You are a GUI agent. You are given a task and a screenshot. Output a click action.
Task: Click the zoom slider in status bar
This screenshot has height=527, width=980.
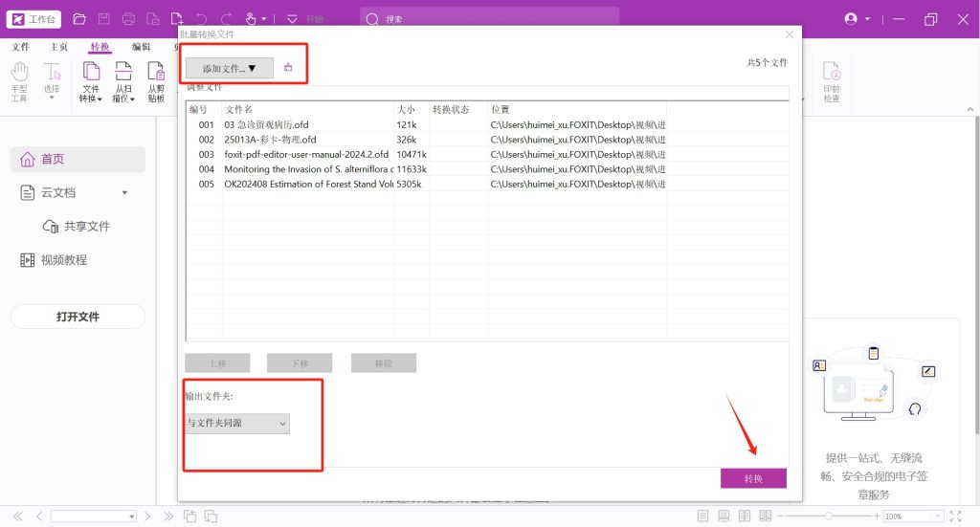point(829,516)
